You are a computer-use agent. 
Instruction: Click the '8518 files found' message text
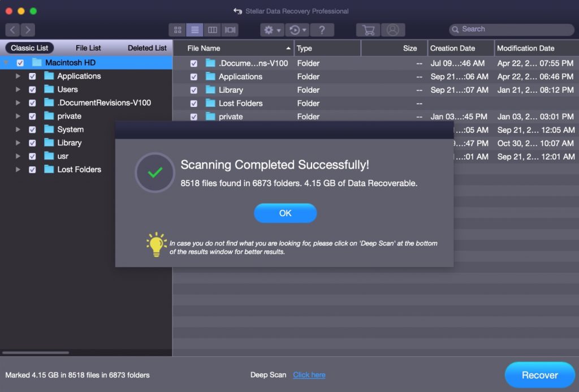pyautogui.click(x=299, y=183)
